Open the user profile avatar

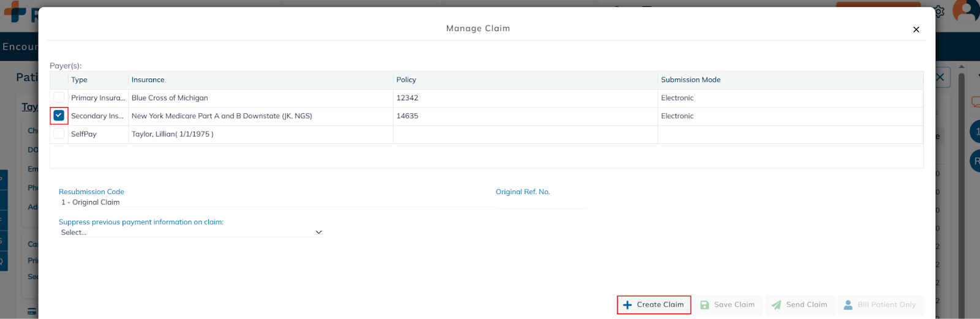(967, 12)
